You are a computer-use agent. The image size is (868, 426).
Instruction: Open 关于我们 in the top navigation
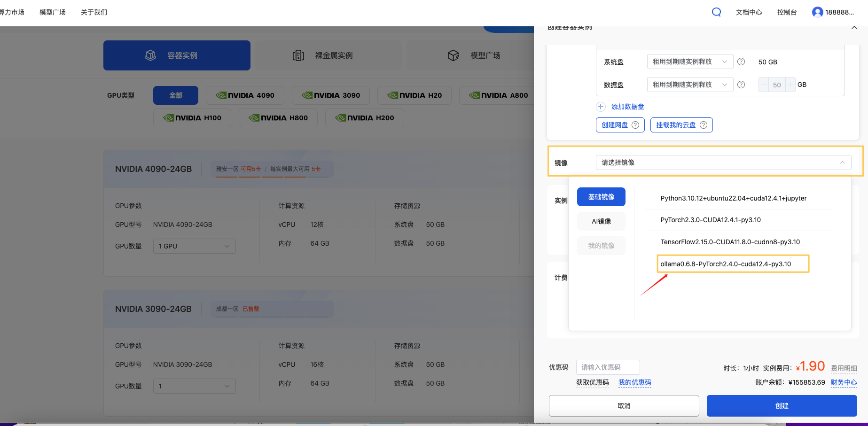94,12
